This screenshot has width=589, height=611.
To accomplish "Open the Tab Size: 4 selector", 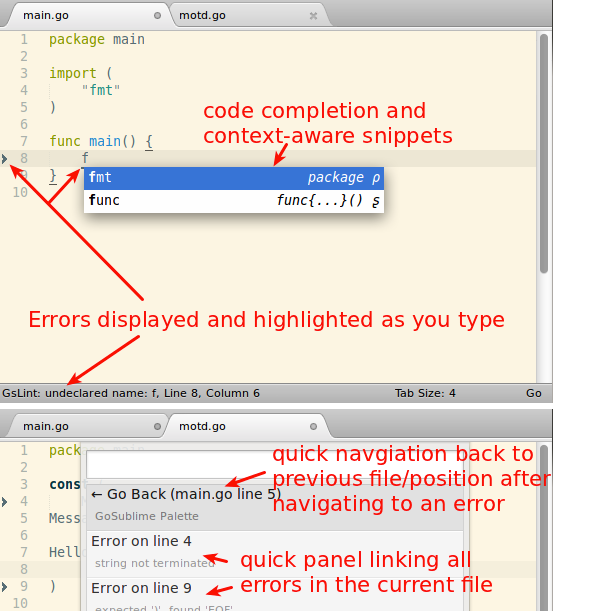I will 425,393.
